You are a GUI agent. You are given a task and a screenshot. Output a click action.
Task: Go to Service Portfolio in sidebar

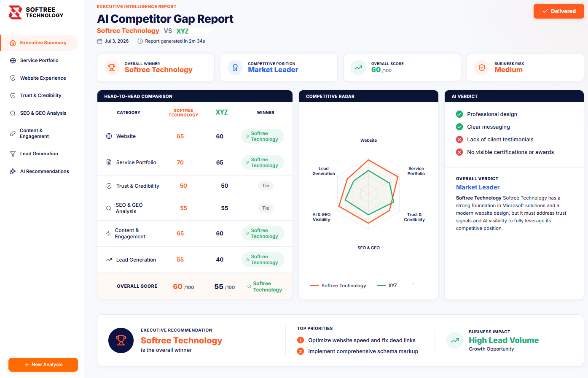pos(39,60)
